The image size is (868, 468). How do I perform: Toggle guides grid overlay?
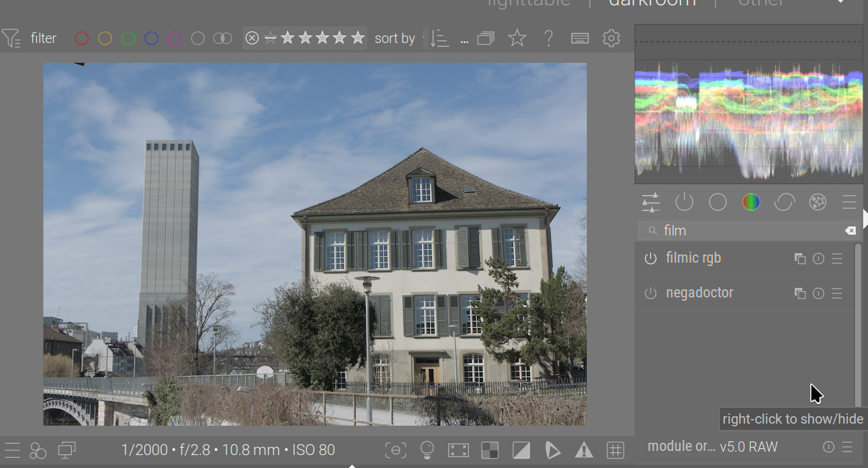(616, 450)
